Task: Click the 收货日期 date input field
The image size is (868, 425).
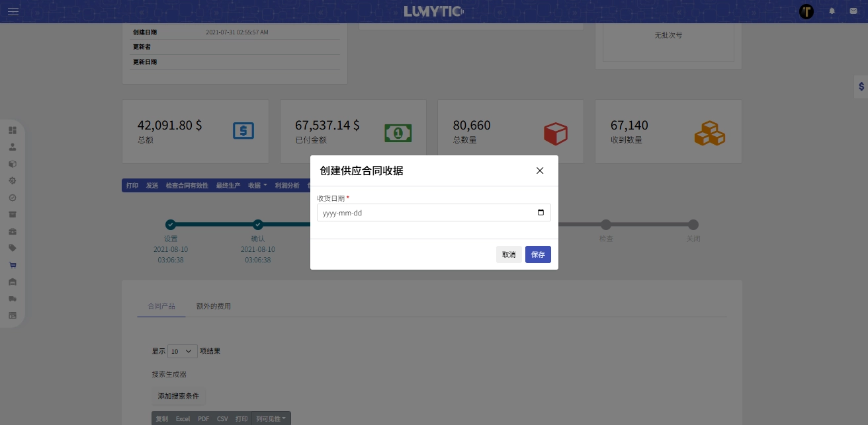Action: click(x=433, y=213)
